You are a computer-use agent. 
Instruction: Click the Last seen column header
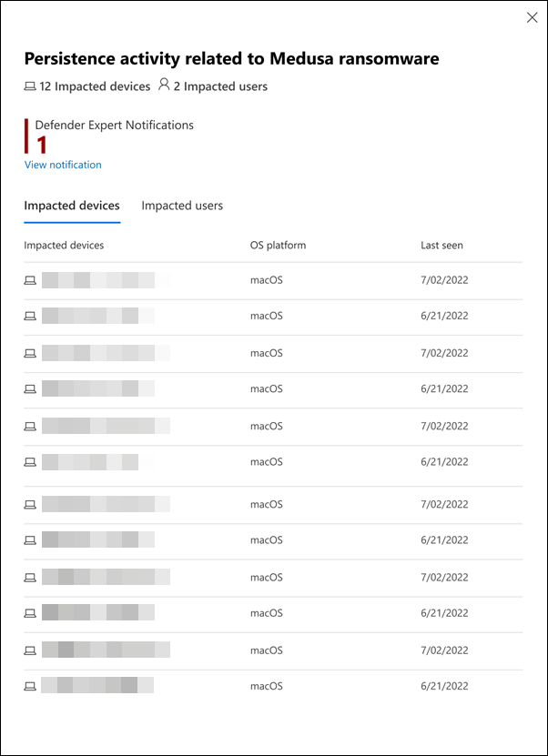coord(441,245)
